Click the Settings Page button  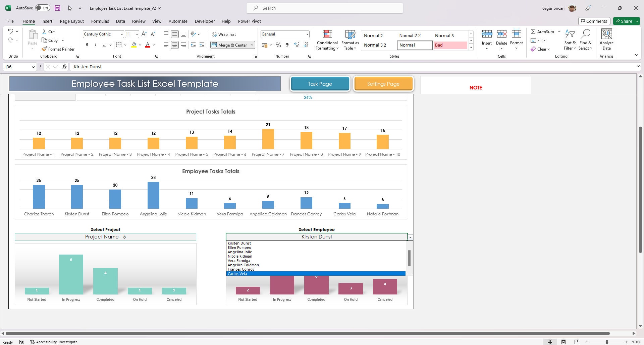point(383,84)
